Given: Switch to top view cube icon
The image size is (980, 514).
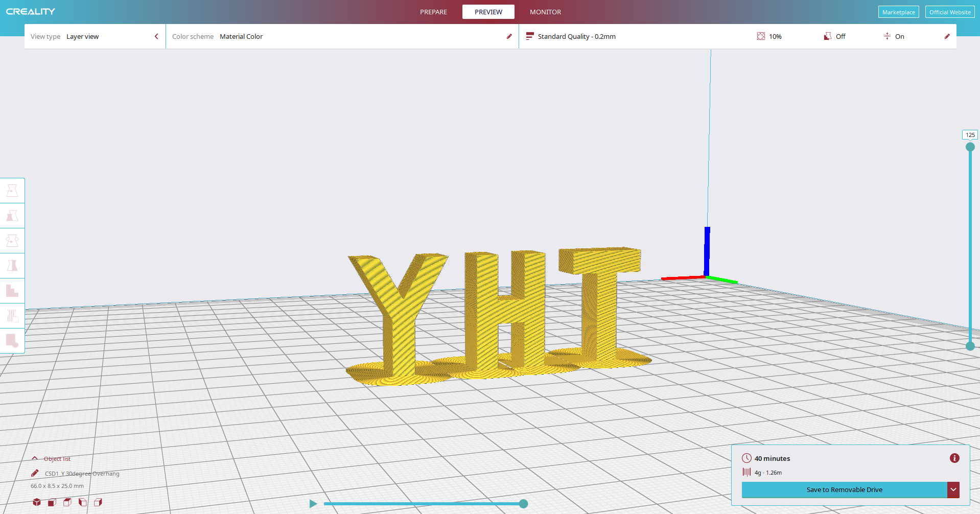Looking at the screenshot, I should [x=67, y=502].
